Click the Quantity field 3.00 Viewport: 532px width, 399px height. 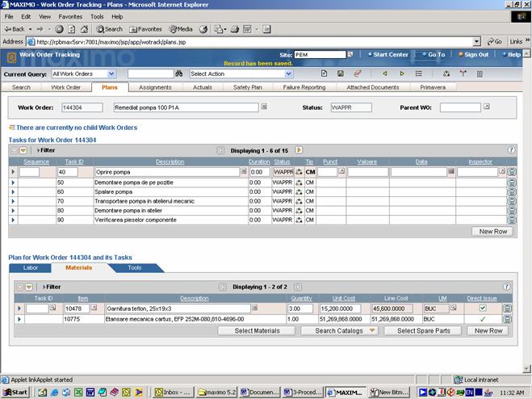pyautogui.click(x=300, y=309)
